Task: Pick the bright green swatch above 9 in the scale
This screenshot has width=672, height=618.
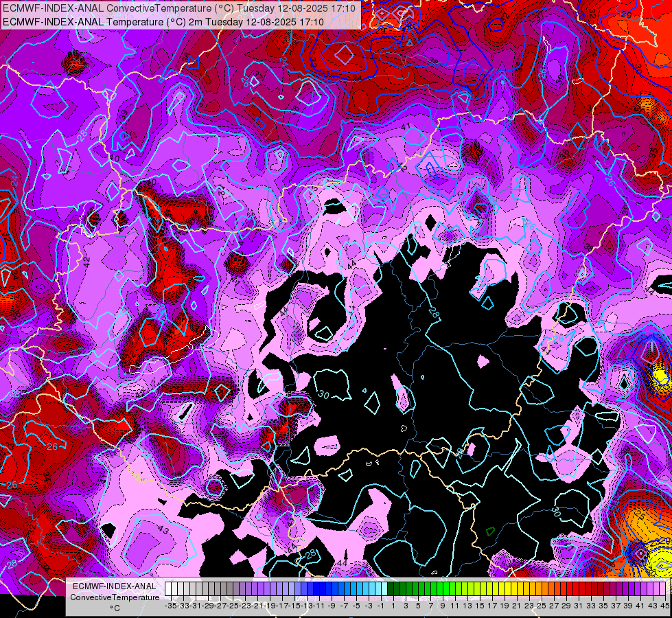Action: click(x=440, y=588)
